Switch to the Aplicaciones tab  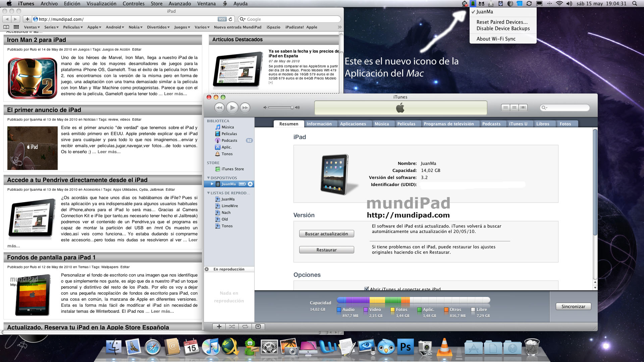pyautogui.click(x=353, y=124)
